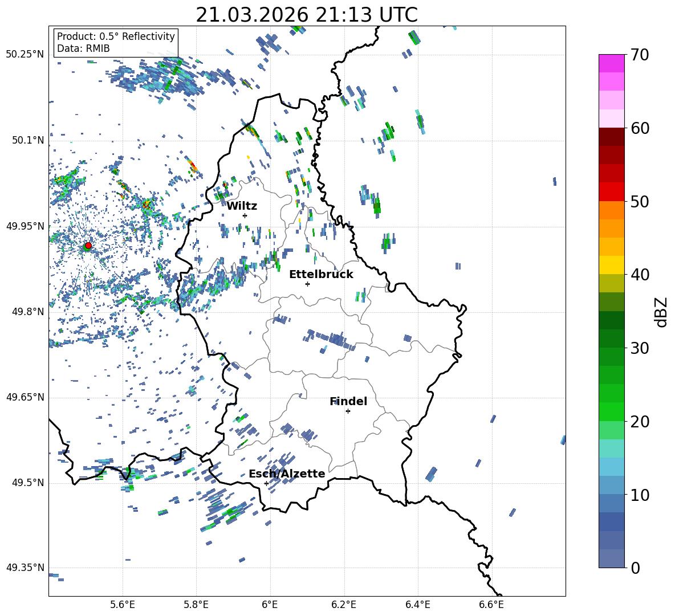Pick the bright red colorbar swatch above 50
This screenshot has width=675, height=616.
(612, 191)
